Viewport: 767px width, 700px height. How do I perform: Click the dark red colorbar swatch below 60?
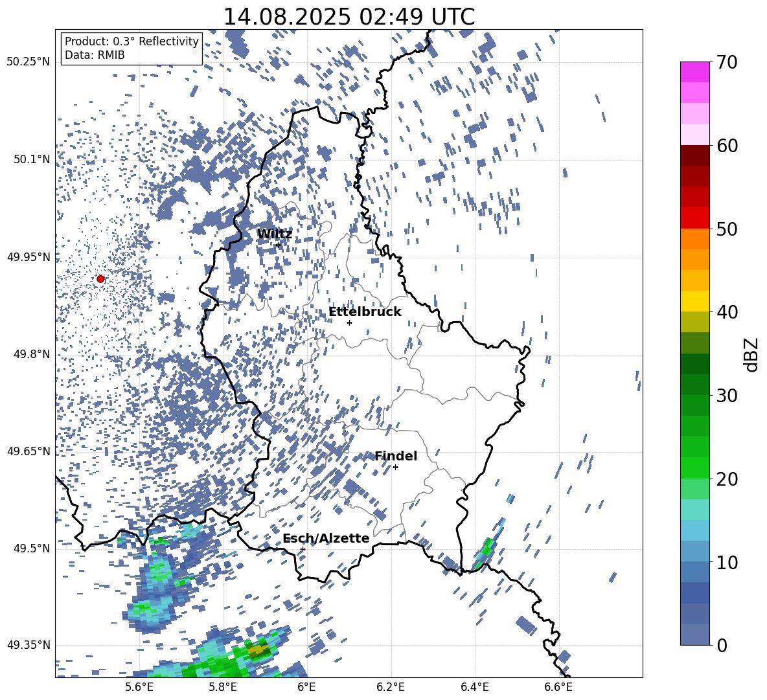(694, 155)
